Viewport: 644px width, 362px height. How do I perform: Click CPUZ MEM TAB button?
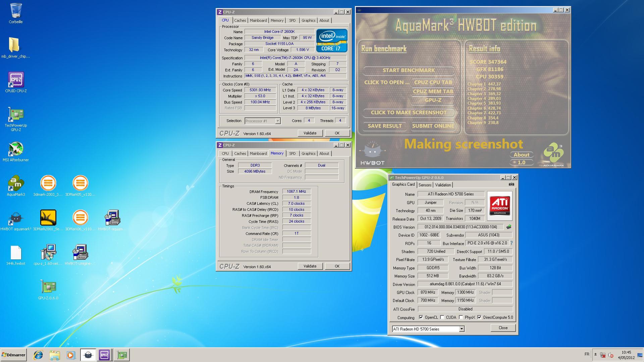(433, 92)
